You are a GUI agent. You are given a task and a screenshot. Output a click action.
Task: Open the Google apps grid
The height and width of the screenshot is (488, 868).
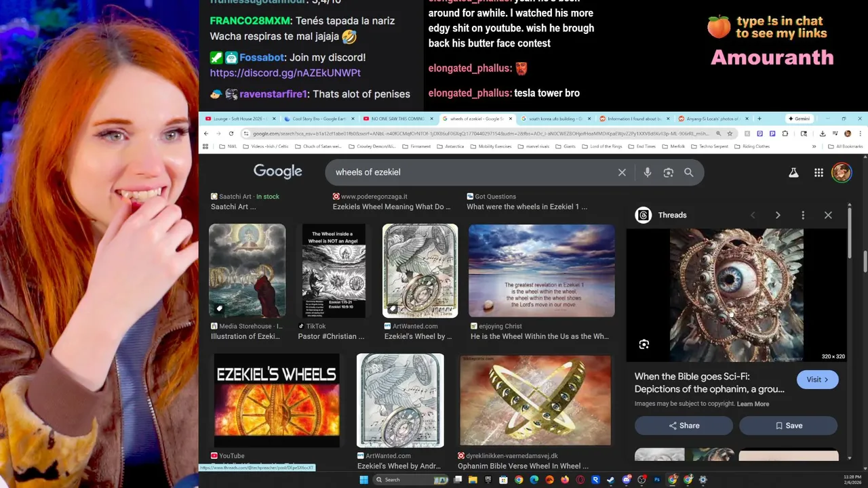tap(818, 172)
